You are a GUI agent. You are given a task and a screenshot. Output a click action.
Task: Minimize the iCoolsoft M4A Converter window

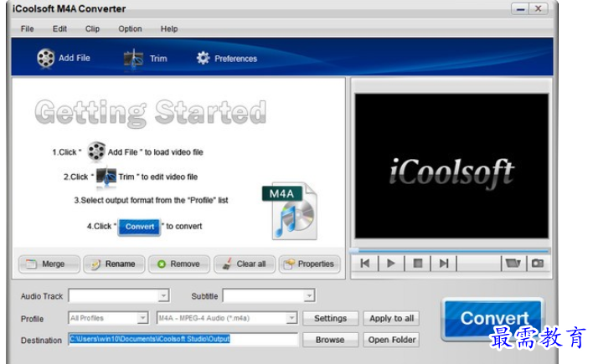[x=521, y=8]
